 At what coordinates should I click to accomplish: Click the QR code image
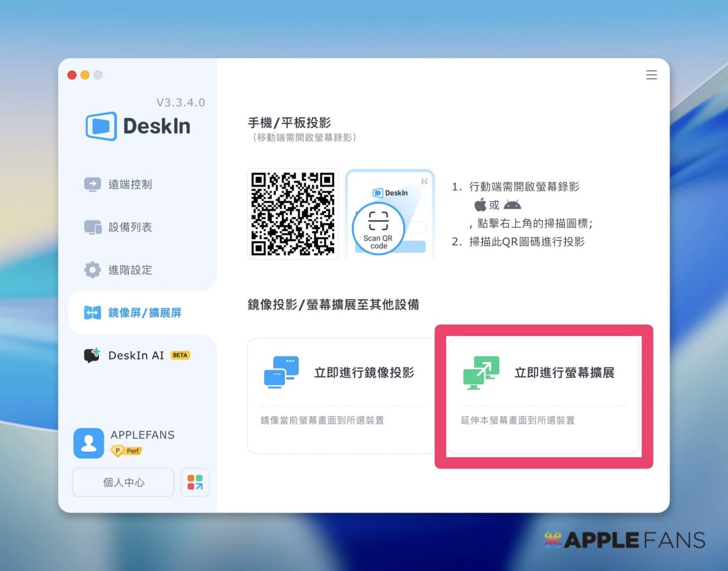point(293,214)
